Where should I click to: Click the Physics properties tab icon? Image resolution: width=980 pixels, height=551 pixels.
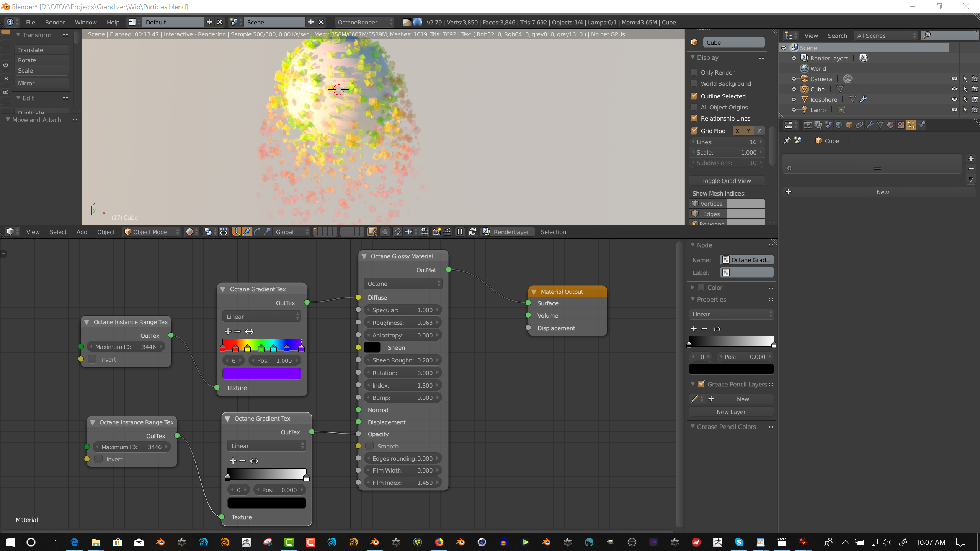pyautogui.click(x=921, y=125)
